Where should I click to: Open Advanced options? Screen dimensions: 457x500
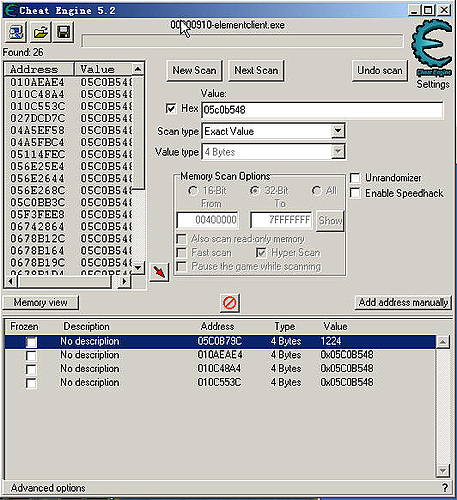pos(48,488)
